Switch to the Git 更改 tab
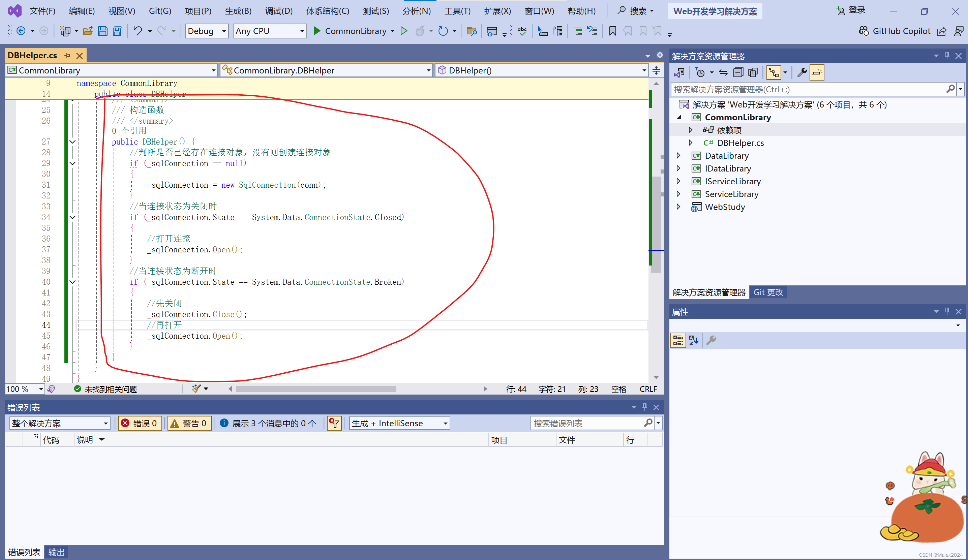Image resolution: width=968 pixels, height=560 pixels. point(768,292)
